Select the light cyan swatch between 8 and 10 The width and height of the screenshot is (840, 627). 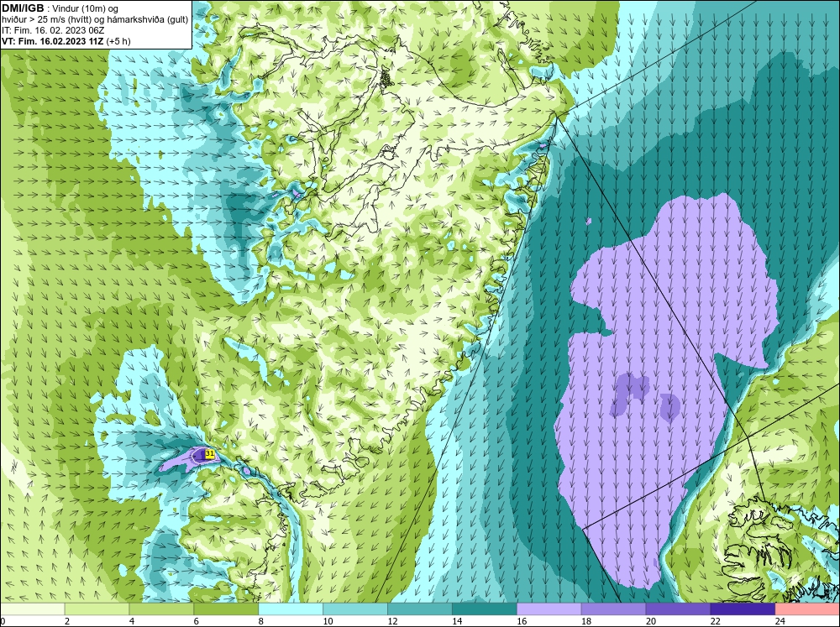pos(291,609)
